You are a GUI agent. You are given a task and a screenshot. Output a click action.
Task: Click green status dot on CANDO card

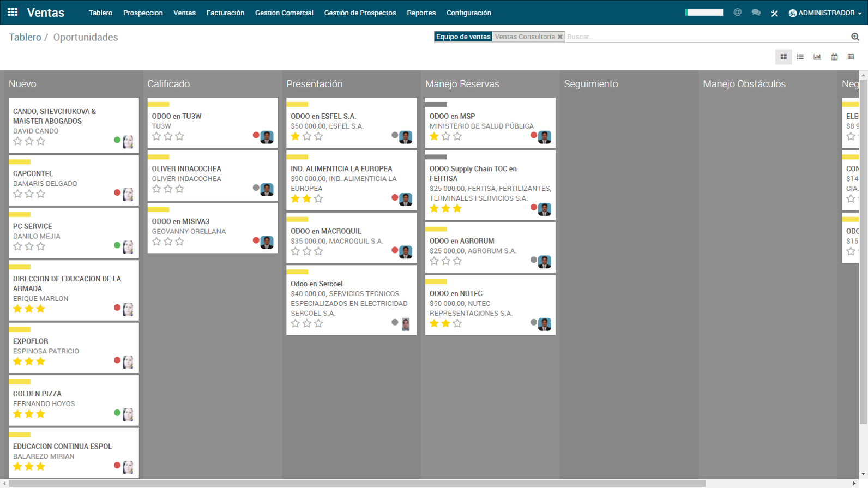(117, 140)
